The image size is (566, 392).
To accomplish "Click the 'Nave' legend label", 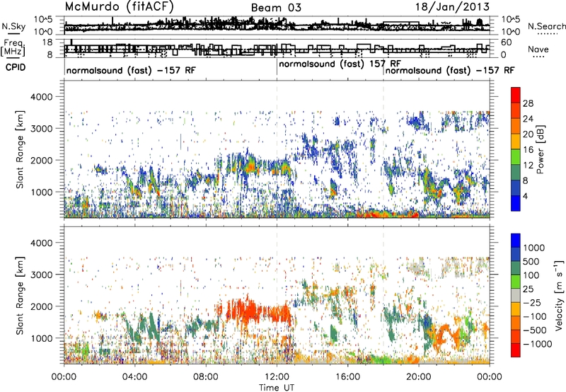I will point(538,49).
